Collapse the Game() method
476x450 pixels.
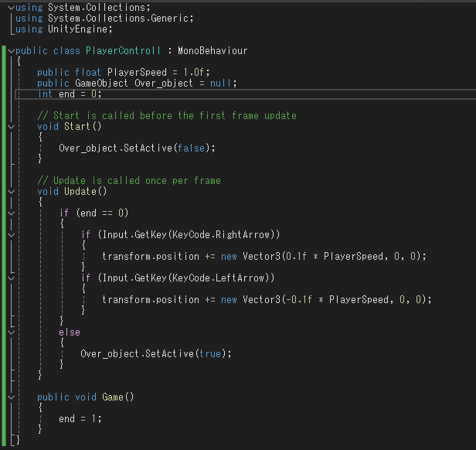tap(10, 397)
